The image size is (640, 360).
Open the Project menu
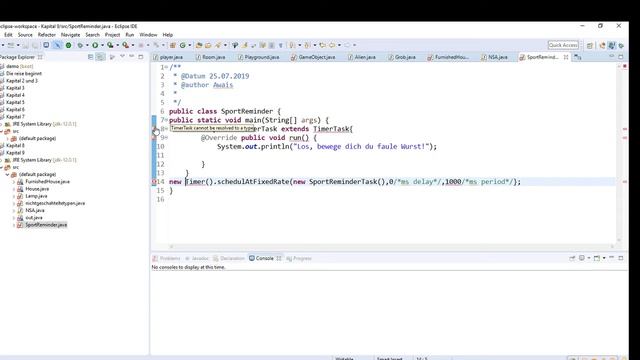coord(112,35)
